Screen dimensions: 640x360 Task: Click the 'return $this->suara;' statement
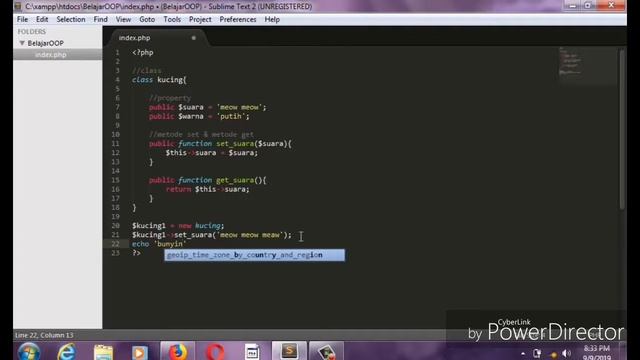click(207, 189)
